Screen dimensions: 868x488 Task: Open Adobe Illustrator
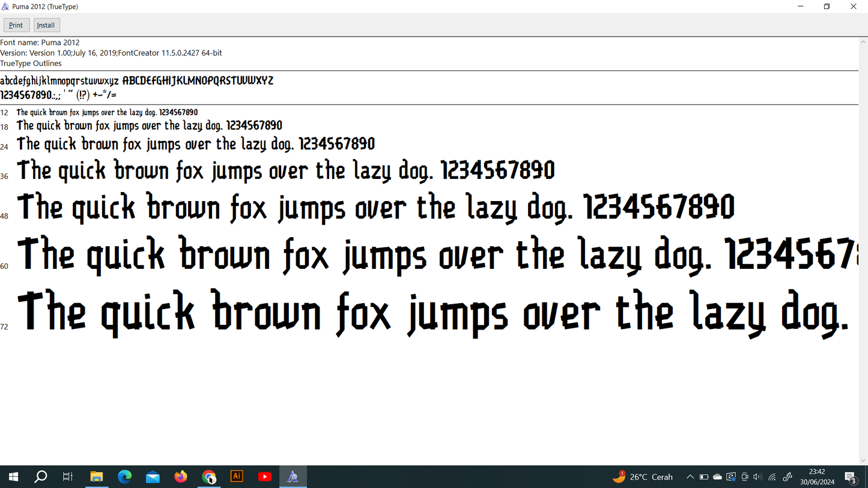tap(237, 476)
